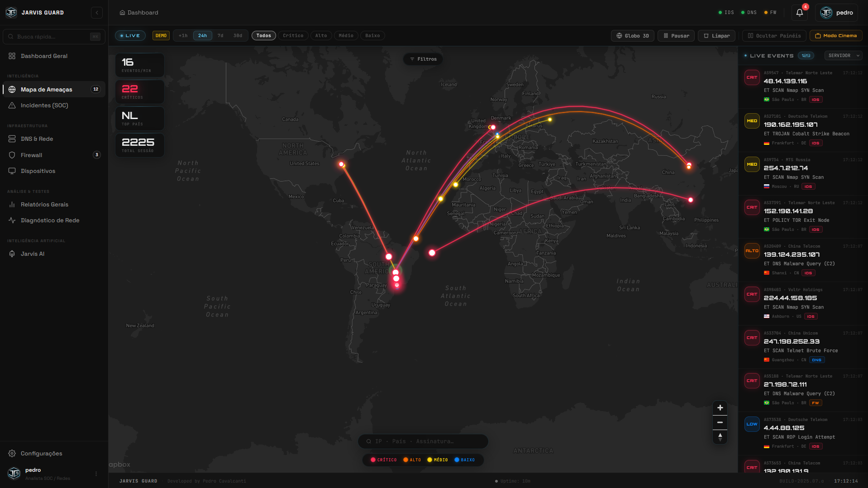The height and width of the screenshot is (488, 868).
Task: Click the IP / País / Assinatura search field
Action: coord(423,441)
